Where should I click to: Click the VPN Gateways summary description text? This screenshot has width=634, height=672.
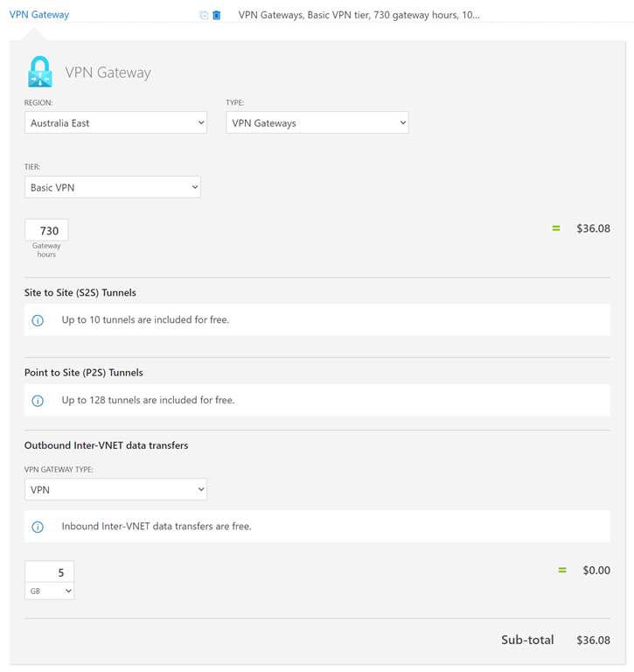(x=359, y=15)
